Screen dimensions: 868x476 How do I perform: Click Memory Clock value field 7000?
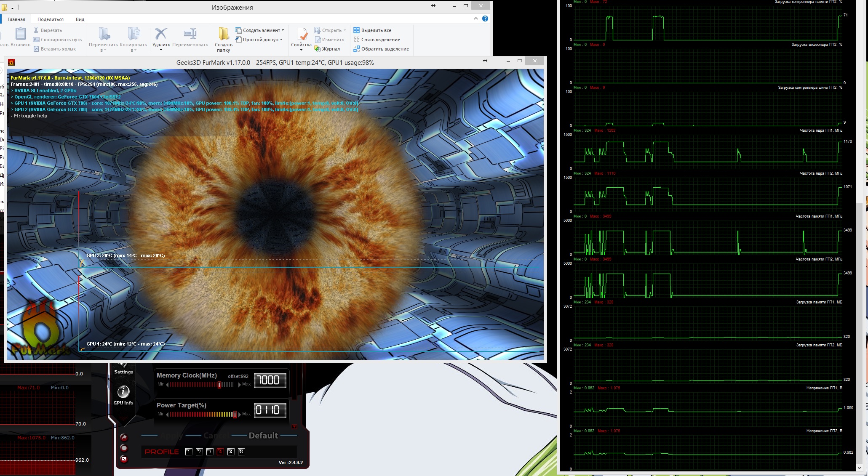[x=269, y=380]
